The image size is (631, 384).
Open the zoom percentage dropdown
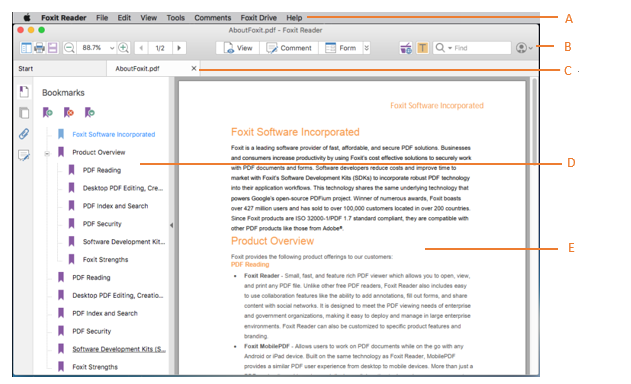112,48
